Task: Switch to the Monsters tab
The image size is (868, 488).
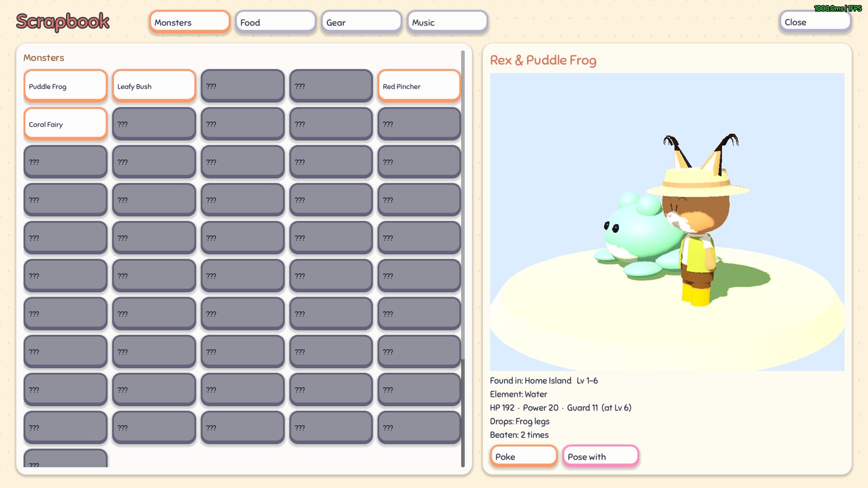Action: click(x=190, y=22)
